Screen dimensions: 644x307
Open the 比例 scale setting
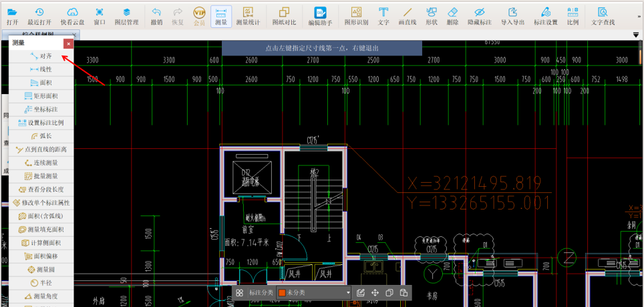(x=573, y=17)
